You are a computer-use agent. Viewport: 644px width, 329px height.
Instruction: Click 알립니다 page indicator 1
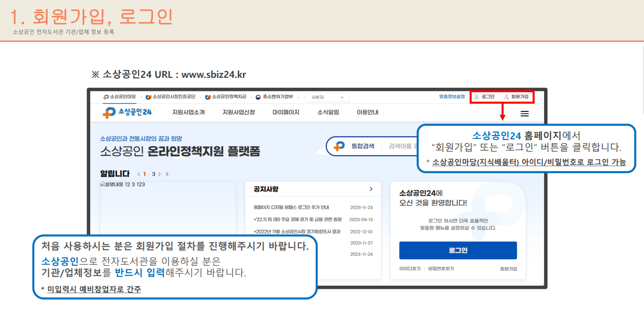[145, 174]
